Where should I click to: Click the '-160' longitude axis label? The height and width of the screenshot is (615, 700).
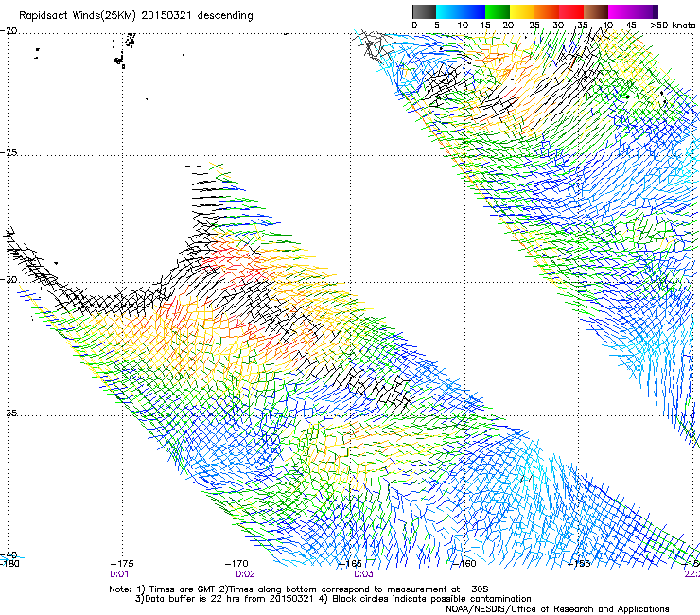pyautogui.click(x=464, y=564)
